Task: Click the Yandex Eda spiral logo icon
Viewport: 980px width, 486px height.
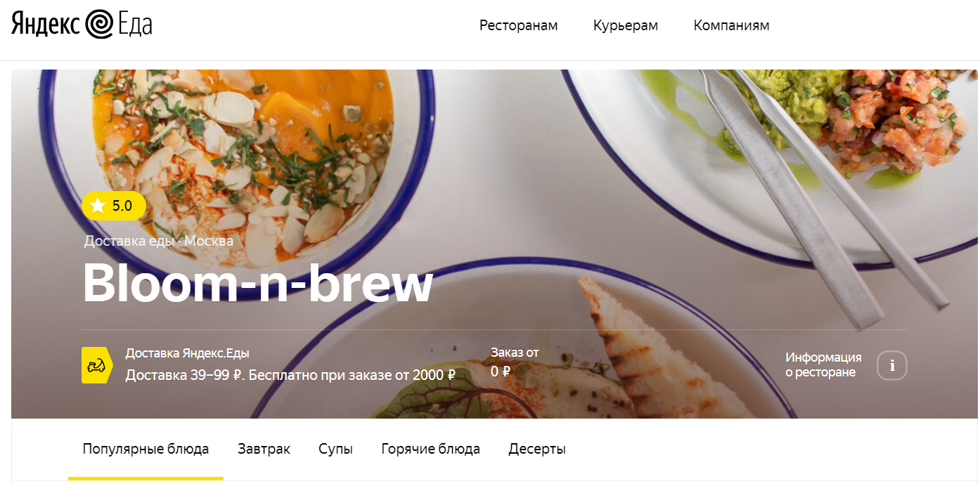Action: point(98,25)
